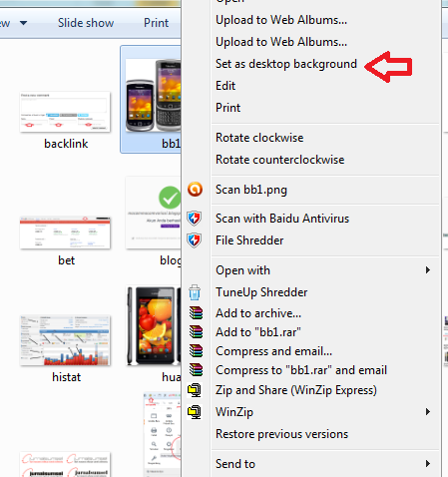
Task: Click the Print button in the toolbar
Action: (x=156, y=23)
